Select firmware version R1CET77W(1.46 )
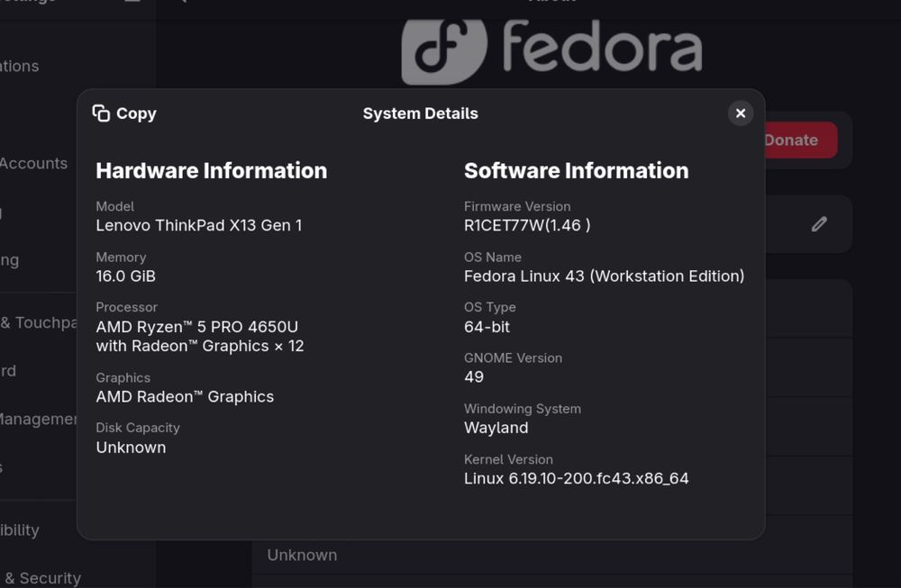 pyautogui.click(x=527, y=225)
